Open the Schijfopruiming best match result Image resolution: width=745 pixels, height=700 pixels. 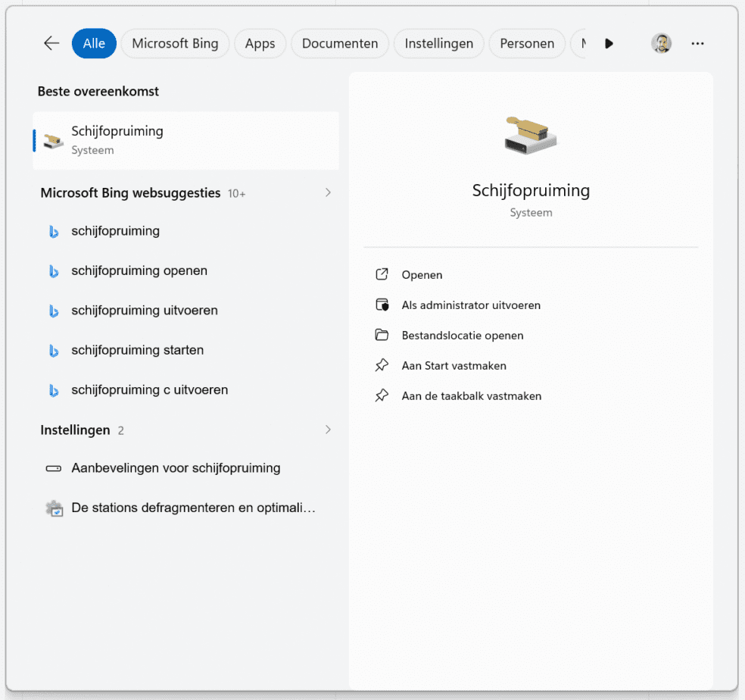(x=185, y=141)
